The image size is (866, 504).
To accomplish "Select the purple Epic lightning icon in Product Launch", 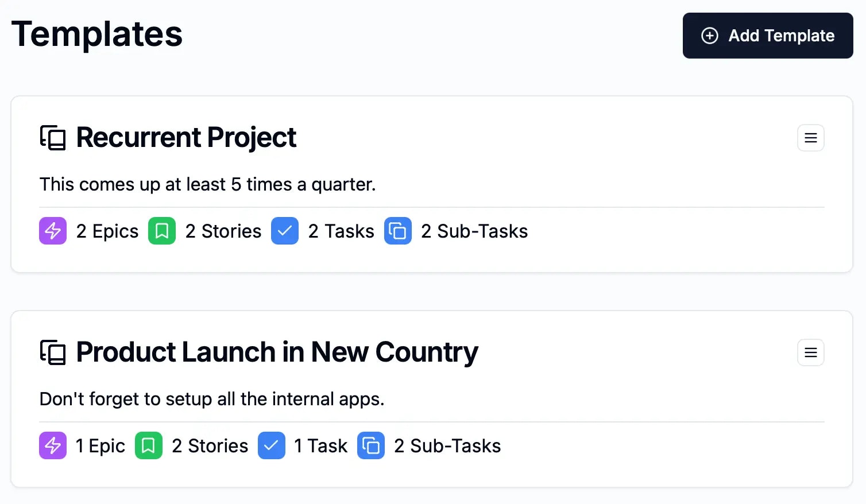I will click(53, 445).
